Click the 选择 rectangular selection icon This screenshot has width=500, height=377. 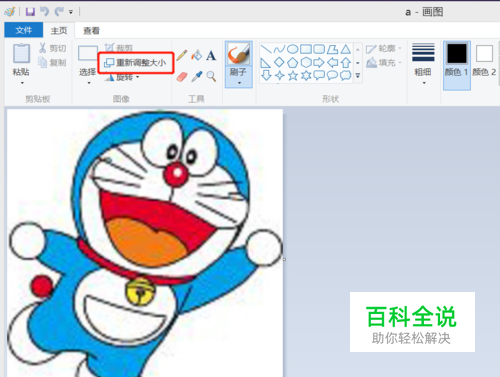coord(87,53)
